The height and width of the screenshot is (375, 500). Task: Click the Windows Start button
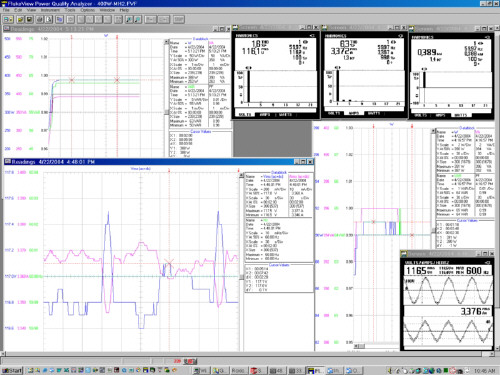[x=12, y=370]
